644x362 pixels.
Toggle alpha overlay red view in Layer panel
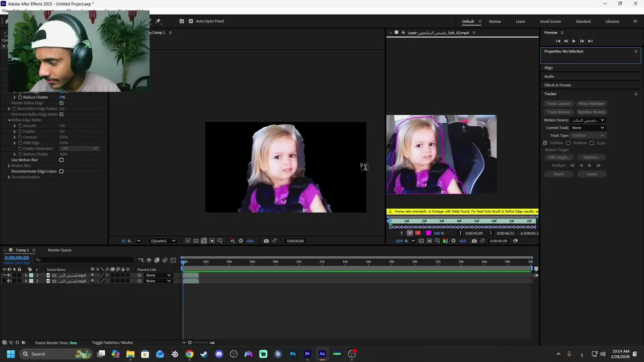tap(418, 233)
